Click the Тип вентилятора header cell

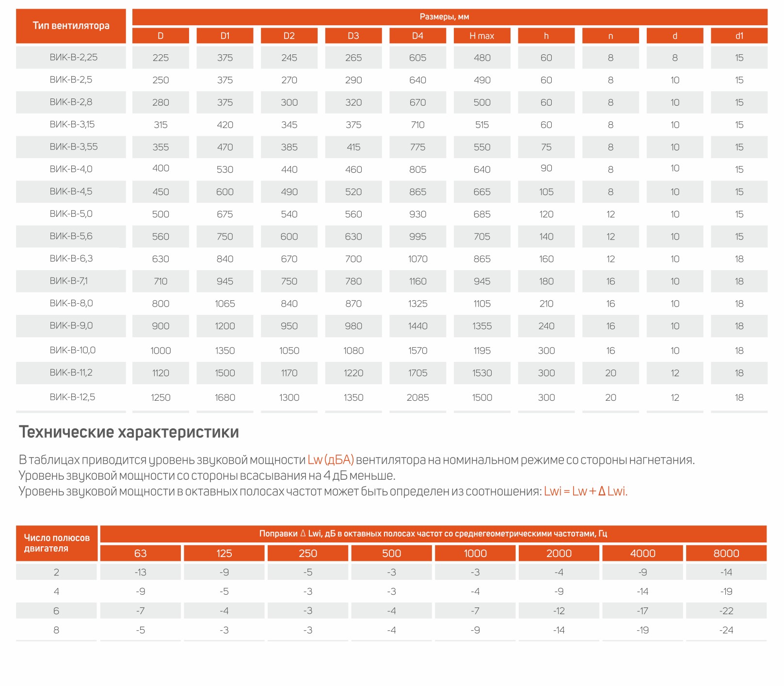(x=71, y=26)
